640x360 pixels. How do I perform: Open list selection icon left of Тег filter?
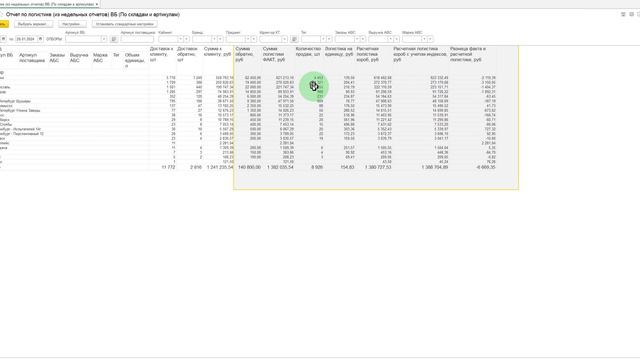point(294,39)
